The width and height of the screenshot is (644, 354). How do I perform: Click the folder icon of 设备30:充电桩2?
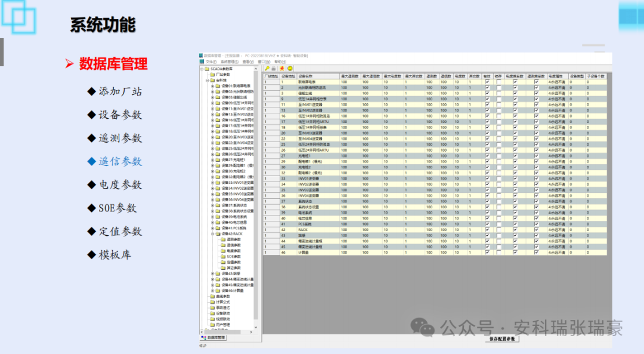pyautogui.click(x=218, y=171)
